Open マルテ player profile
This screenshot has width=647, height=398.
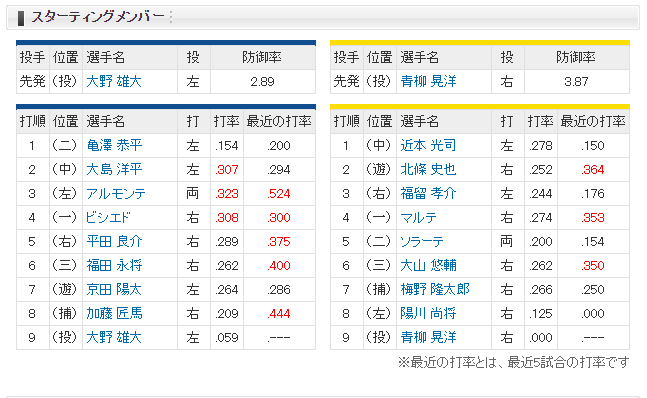coord(418,217)
